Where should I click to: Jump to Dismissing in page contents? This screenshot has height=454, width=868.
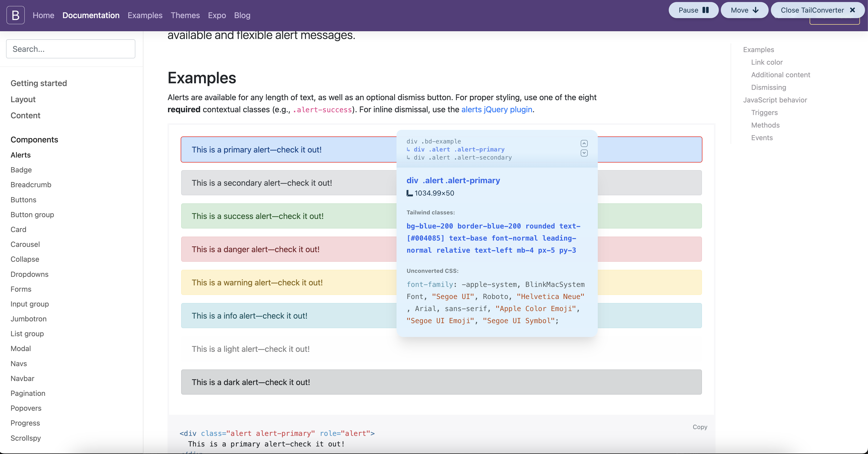pyautogui.click(x=768, y=87)
